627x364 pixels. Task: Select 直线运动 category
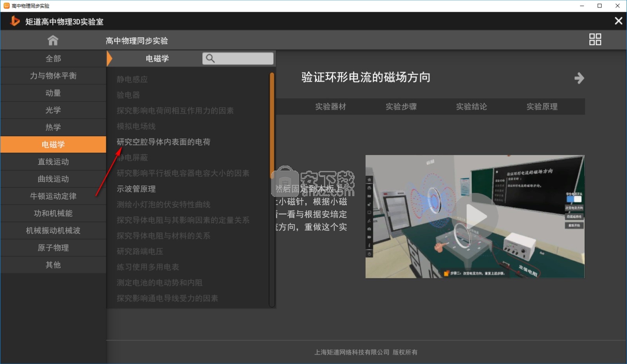coord(53,162)
